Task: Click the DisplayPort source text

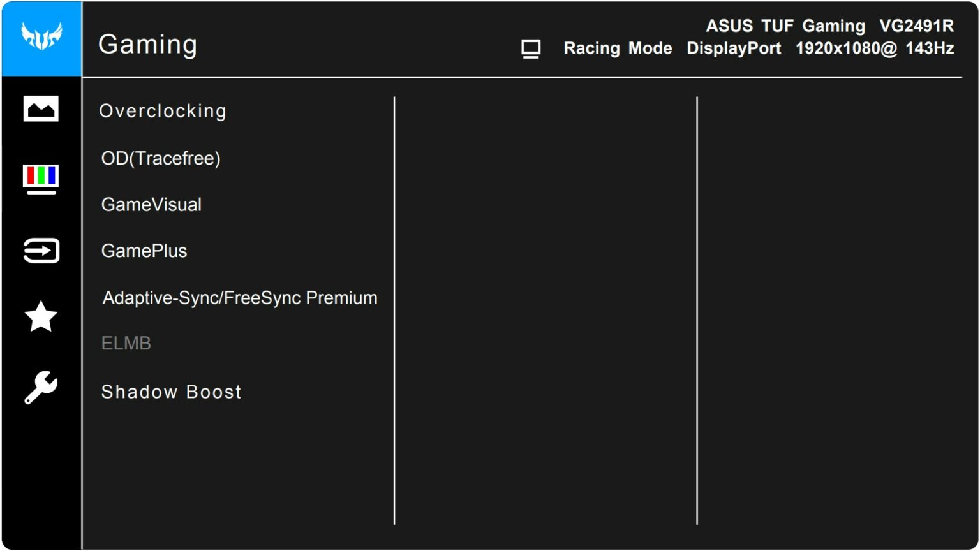Action: [x=734, y=48]
